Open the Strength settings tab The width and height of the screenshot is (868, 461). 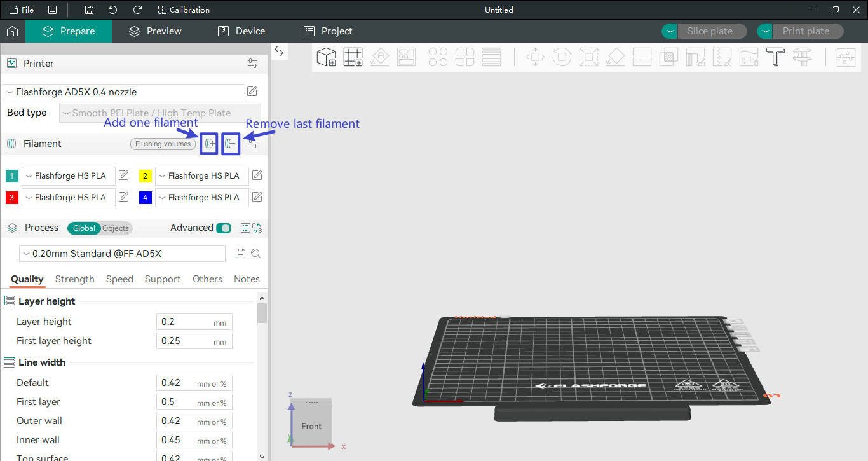point(74,279)
